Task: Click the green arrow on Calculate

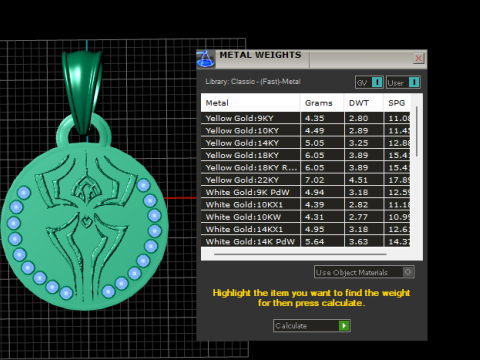Action: pyautogui.click(x=344, y=326)
